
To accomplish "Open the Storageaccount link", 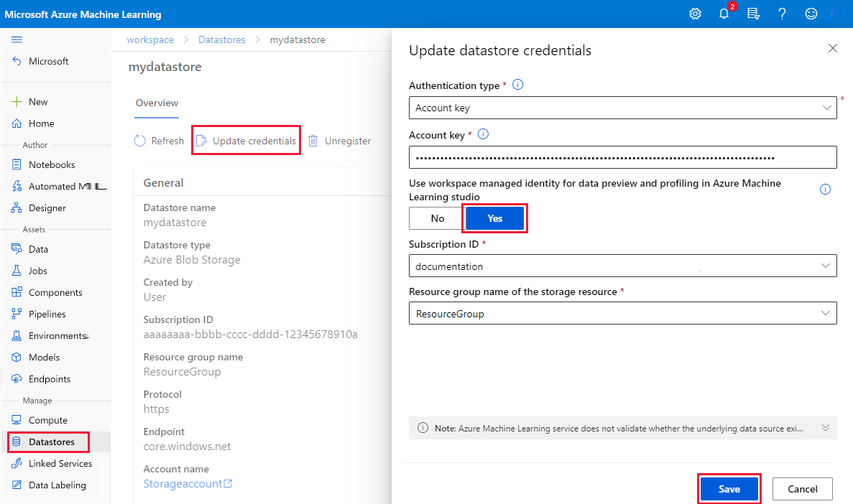I will pos(188,483).
